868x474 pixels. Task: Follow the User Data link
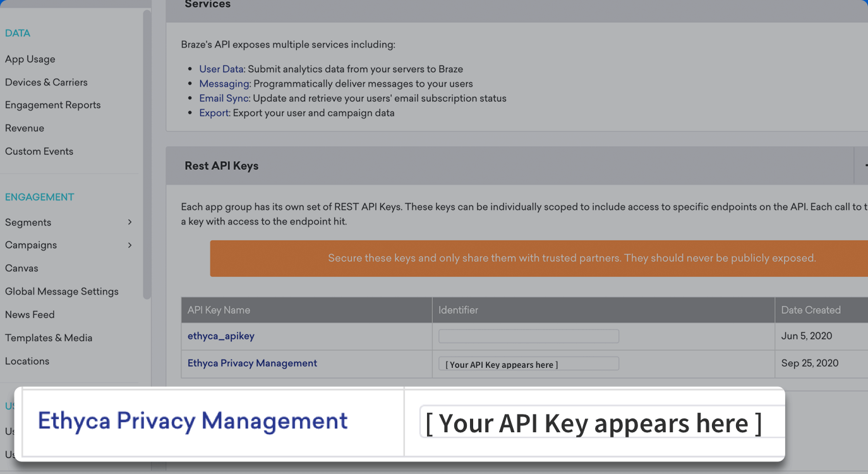coord(221,69)
